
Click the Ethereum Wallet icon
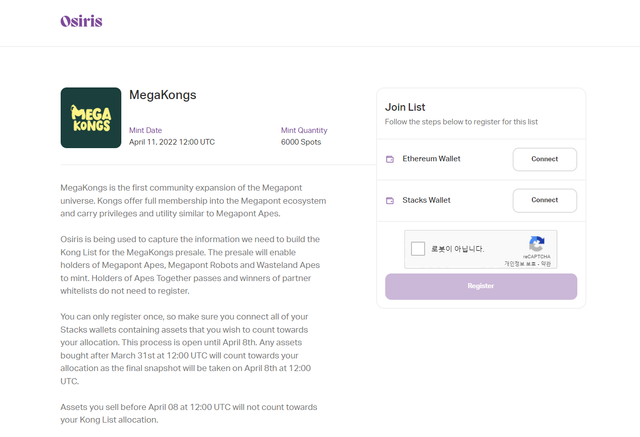tap(390, 159)
